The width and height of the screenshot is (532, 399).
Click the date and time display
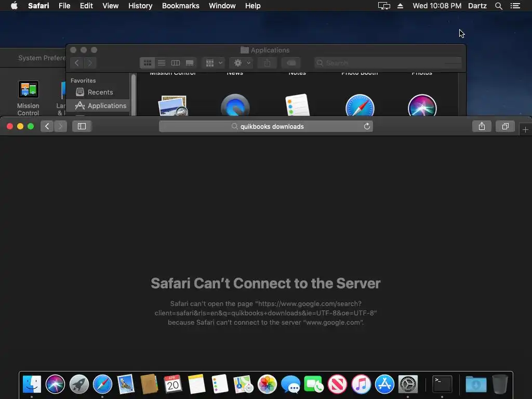[x=437, y=6]
